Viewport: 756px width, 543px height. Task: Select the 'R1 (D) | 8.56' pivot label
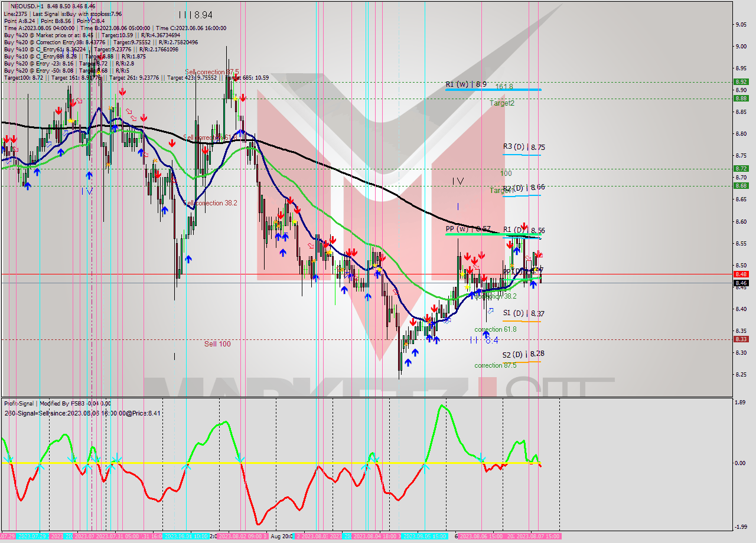click(x=524, y=230)
